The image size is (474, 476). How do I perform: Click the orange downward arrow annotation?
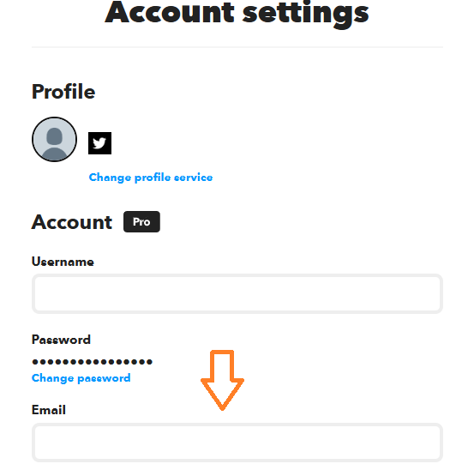(x=223, y=380)
